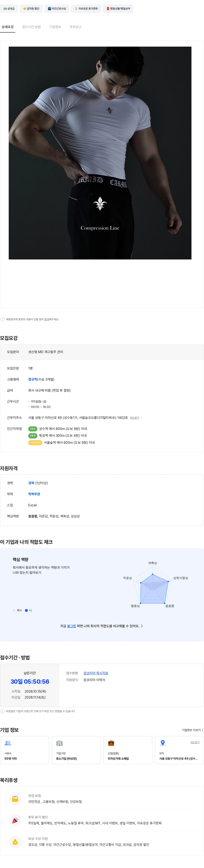Select the 자유로운 휴가문화 benefit tag

[86, 9]
